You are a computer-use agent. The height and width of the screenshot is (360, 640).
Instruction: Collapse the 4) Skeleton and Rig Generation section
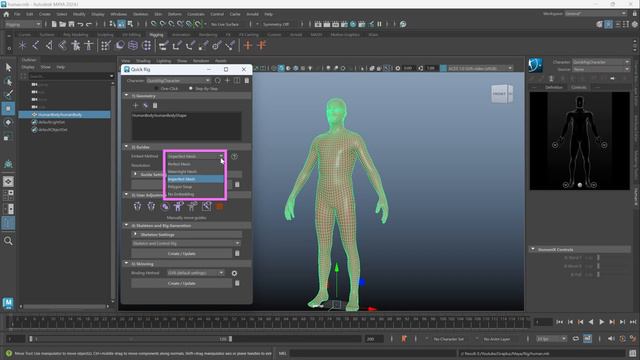[x=126, y=225]
